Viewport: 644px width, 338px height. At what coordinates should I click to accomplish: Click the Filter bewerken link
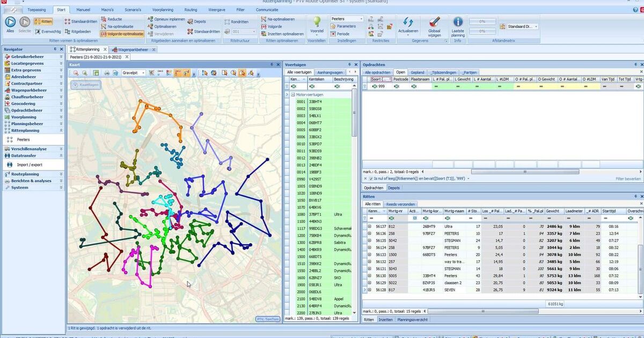click(x=628, y=178)
